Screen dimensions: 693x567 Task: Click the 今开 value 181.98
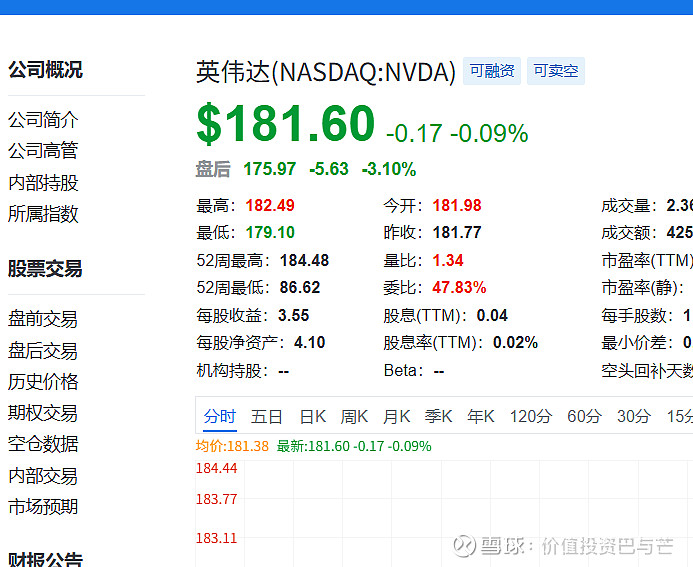pos(457,205)
